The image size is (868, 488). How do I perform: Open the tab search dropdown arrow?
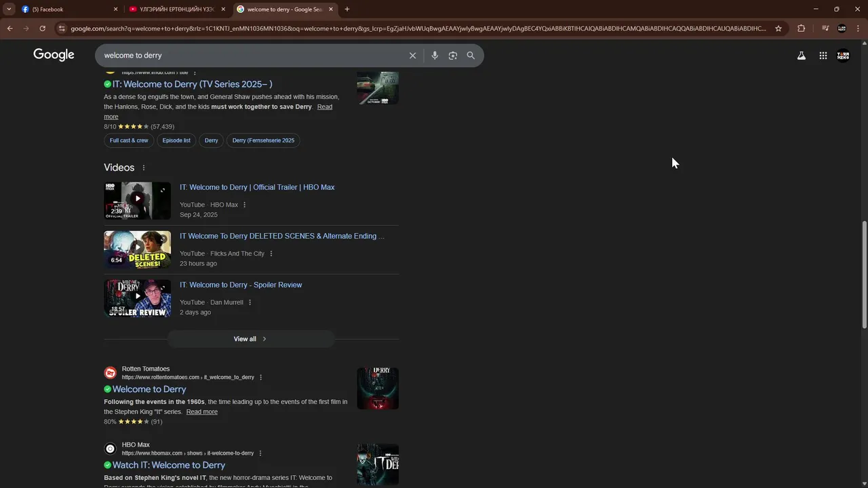[9, 9]
